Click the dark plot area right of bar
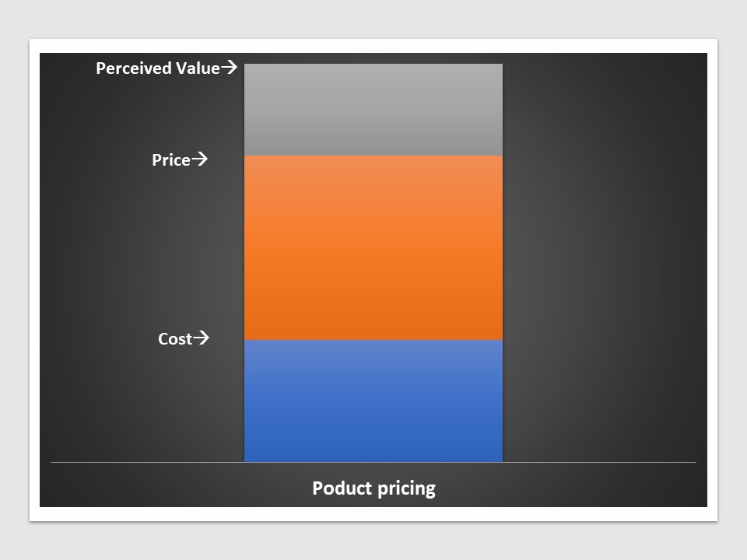The height and width of the screenshot is (560, 747). coord(605,257)
